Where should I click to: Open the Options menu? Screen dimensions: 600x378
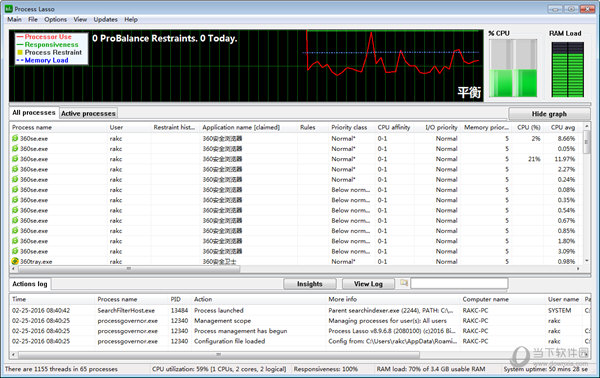point(55,20)
